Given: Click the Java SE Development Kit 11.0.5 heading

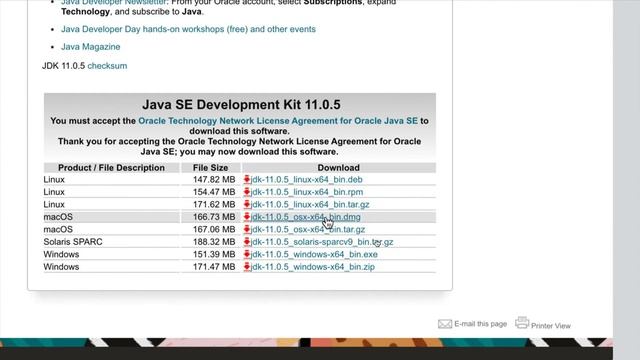Looking at the screenshot, I should 241,104.
